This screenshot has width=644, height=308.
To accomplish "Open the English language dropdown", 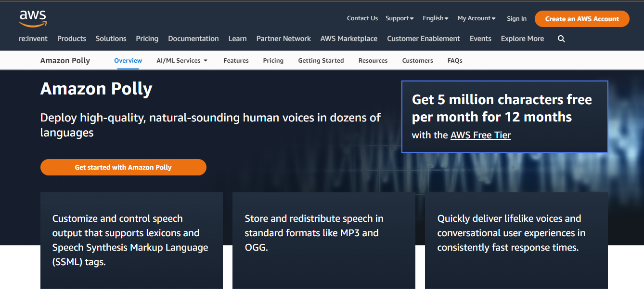I will (436, 18).
